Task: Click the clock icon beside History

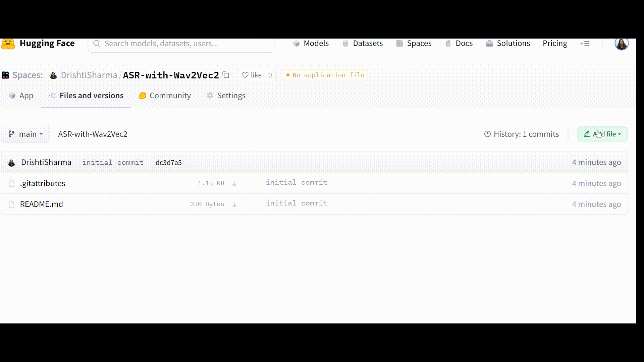Action: coord(487,134)
